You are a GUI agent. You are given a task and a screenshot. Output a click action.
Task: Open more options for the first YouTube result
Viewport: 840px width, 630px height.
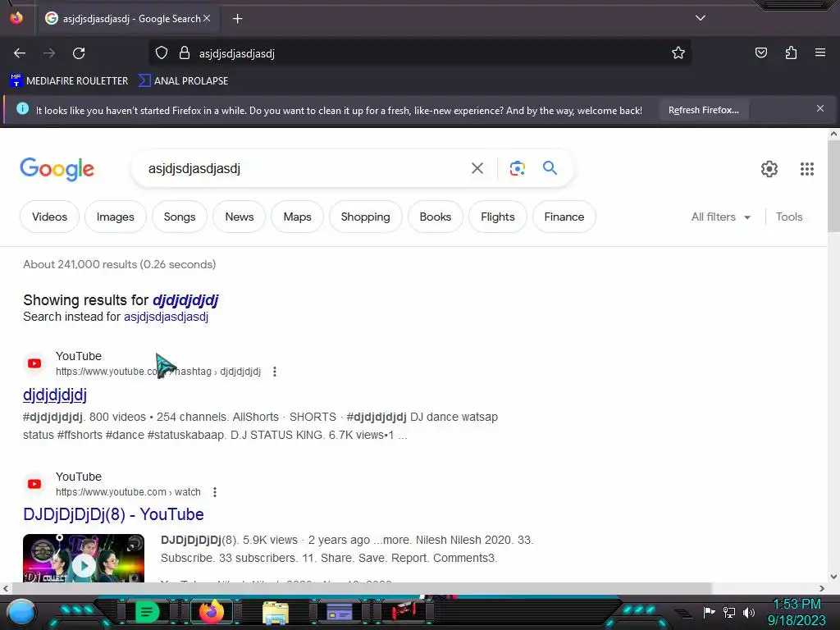tap(274, 372)
